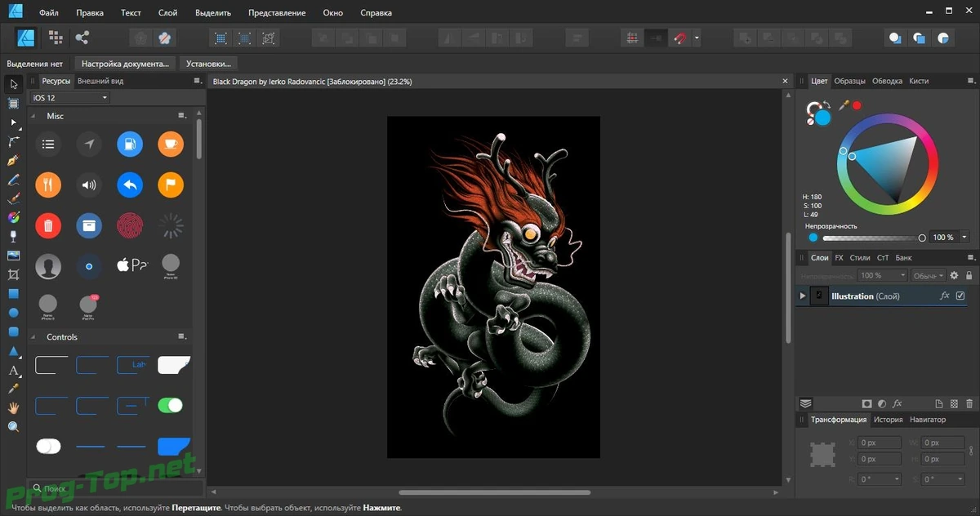Add new layer icon in Layers panel
Image resolution: width=980 pixels, height=516 pixels.
tap(939, 403)
